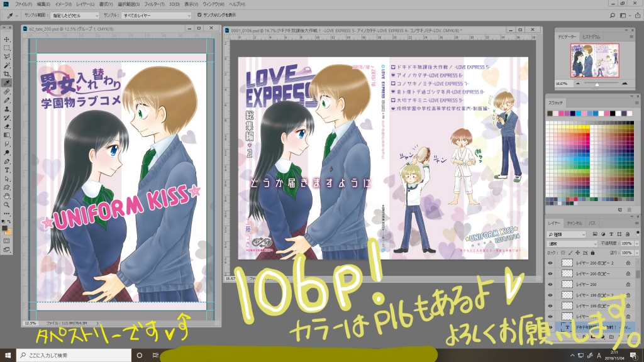Click the search icon in options bar
The image size is (644, 362).
tap(612, 16)
